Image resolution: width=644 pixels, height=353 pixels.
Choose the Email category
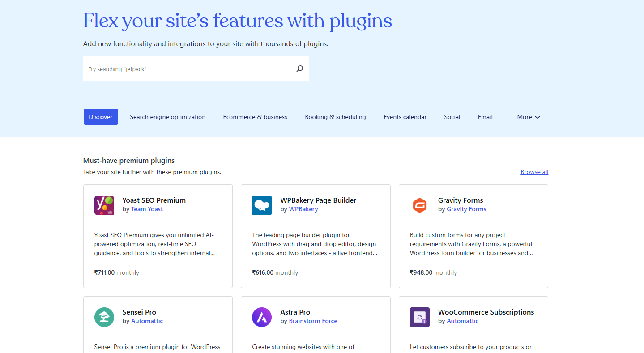point(485,117)
